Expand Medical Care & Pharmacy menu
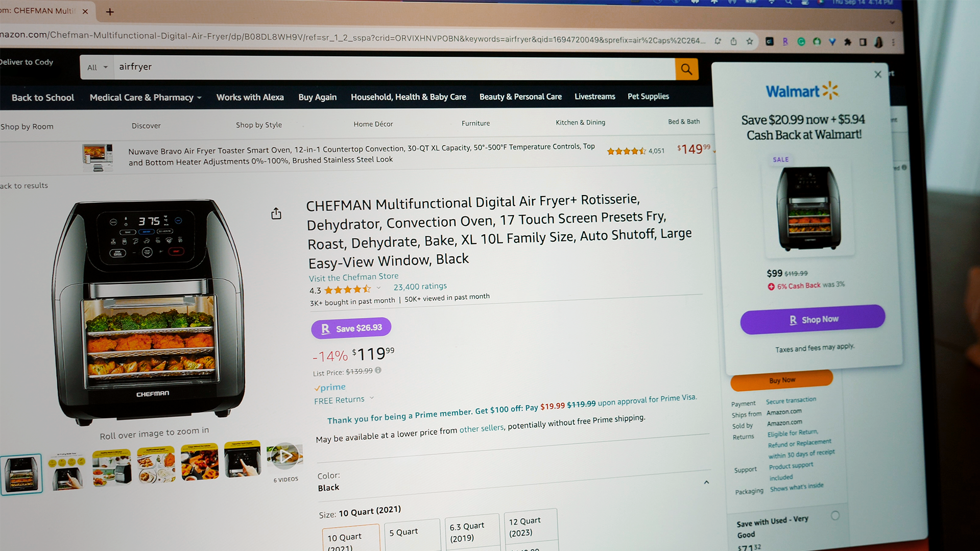Image resolution: width=980 pixels, height=551 pixels. tap(146, 98)
